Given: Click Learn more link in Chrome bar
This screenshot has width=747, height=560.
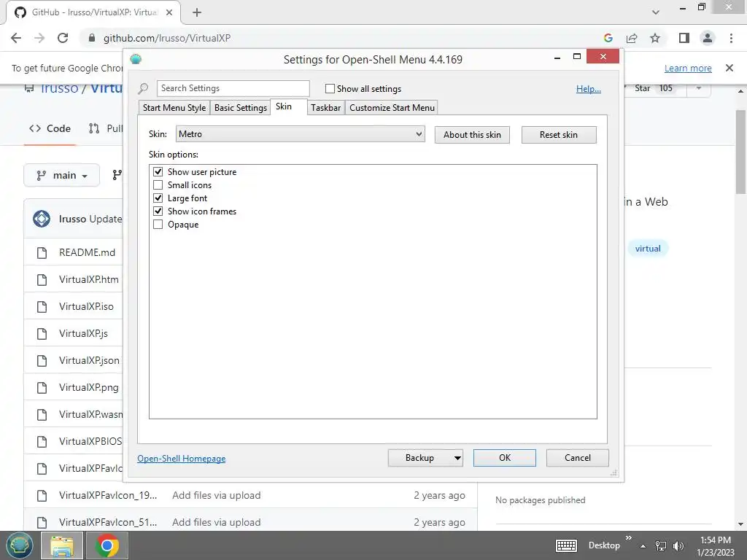Looking at the screenshot, I should click(x=688, y=68).
